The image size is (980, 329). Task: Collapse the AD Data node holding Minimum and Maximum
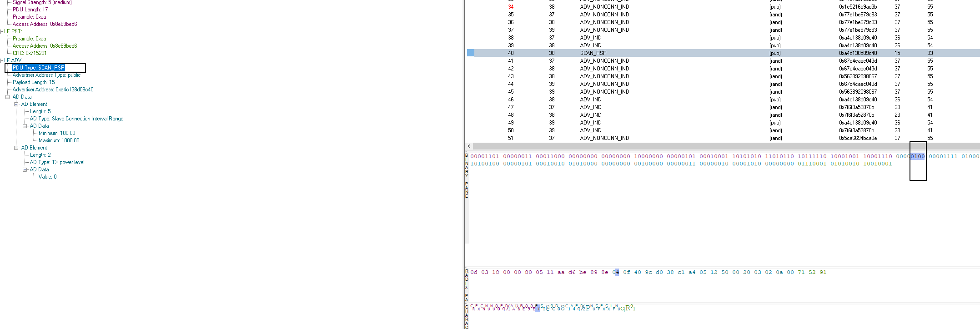point(25,126)
